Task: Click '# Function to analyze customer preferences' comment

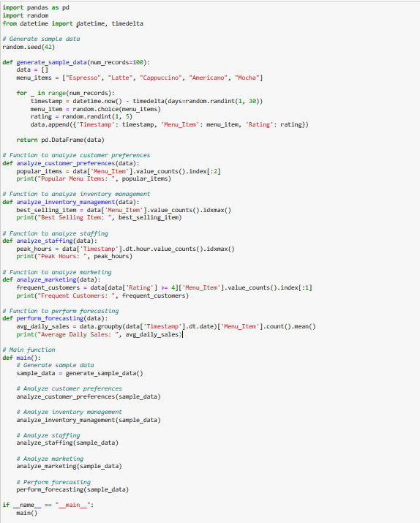Action: 76,155
